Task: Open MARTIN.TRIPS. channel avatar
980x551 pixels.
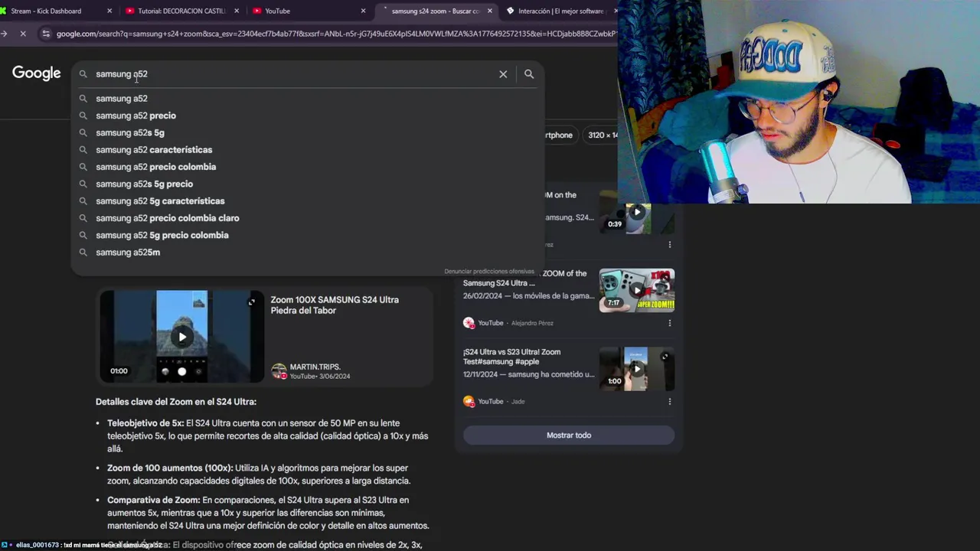Action: [x=279, y=371]
